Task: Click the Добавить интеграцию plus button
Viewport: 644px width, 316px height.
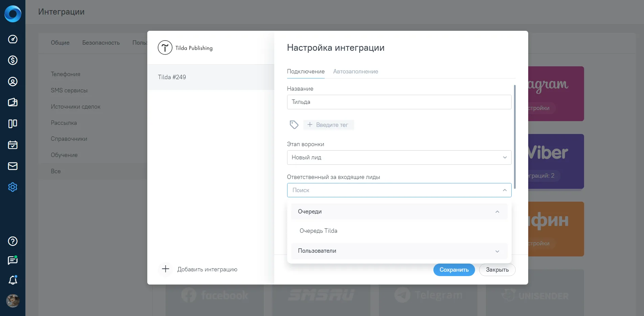Action: [166, 269]
